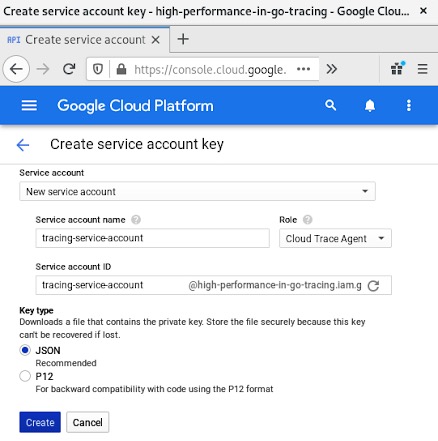Show help for Service account name
438x441 pixels.
136,220
